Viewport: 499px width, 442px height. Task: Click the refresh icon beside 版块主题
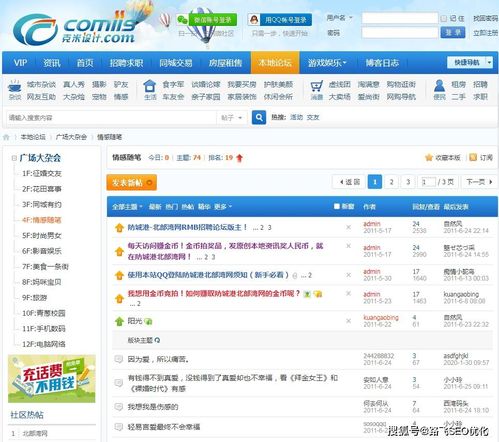point(157,340)
